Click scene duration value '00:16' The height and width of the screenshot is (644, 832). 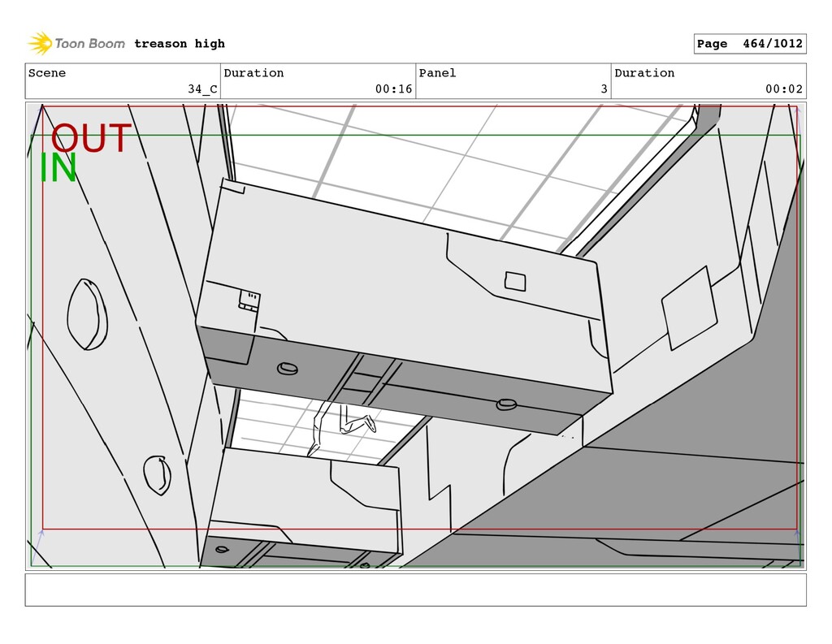pos(394,89)
